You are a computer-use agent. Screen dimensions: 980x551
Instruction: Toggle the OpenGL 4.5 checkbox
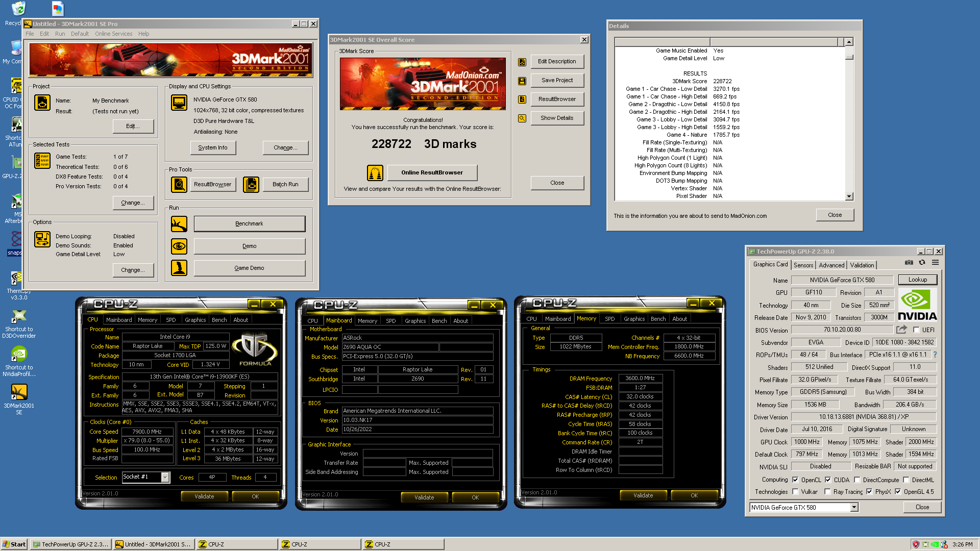pos(898,492)
